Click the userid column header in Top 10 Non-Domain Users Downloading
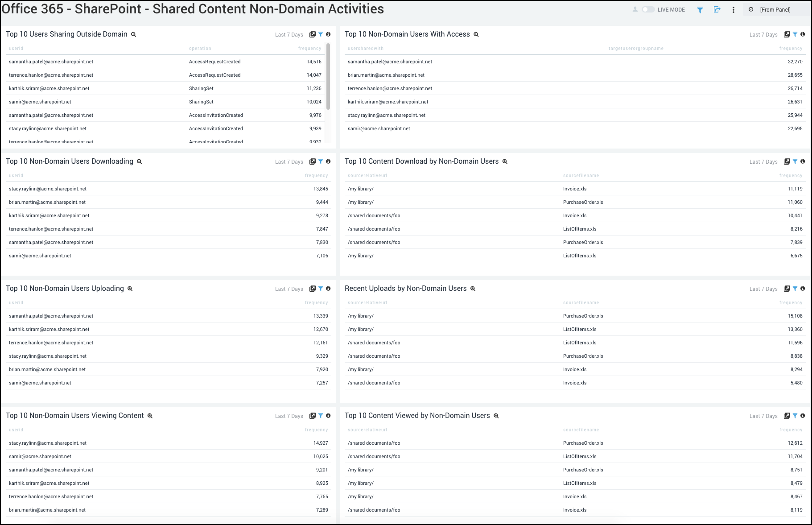The height and width of the screenshot is (525, 812). click(x=16, y=175)
